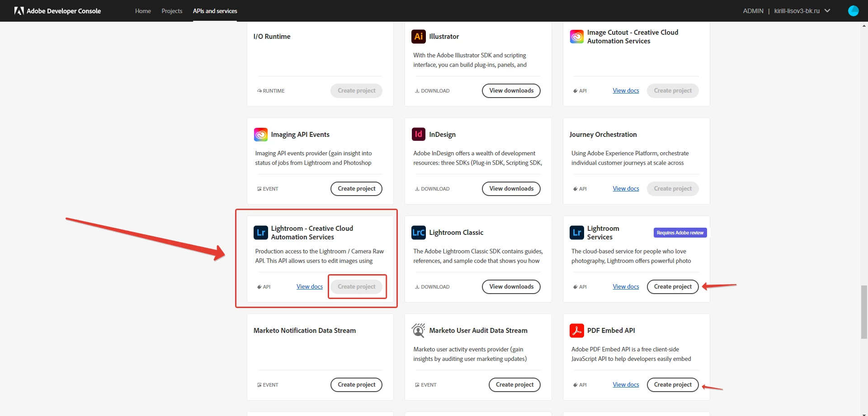
Task: Click View downloads for InDesign
Action: [x=511, y=189]
